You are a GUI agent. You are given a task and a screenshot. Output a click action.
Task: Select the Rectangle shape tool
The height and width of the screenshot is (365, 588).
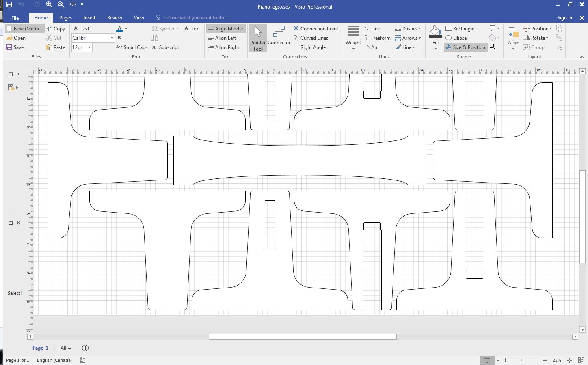(460, 28)
